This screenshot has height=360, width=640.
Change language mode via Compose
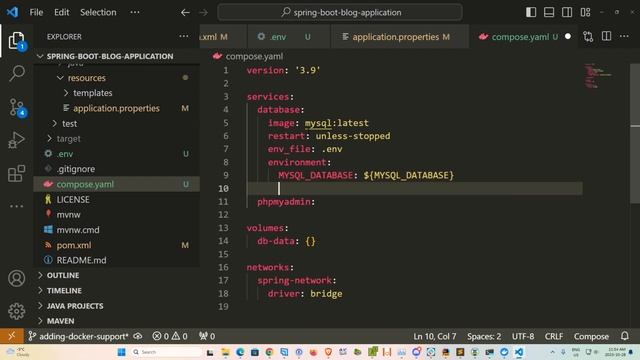[x=591, y=336]
